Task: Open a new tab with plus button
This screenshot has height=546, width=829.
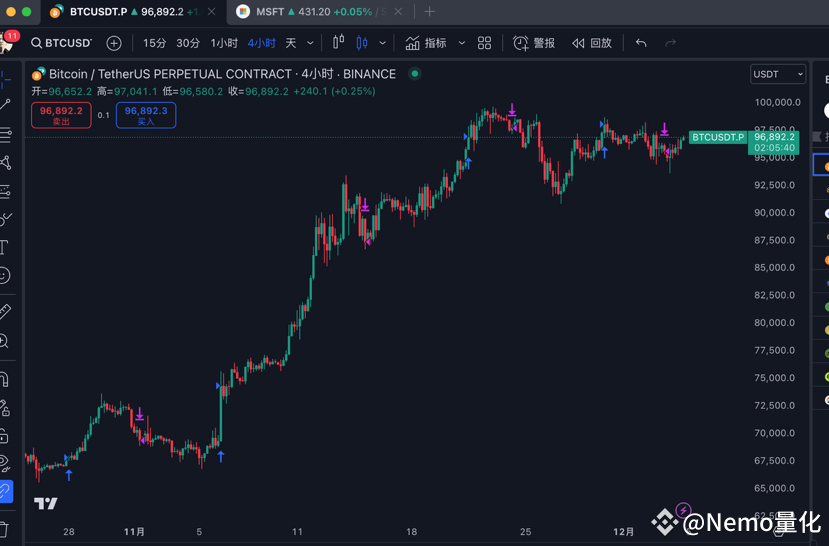Action: coord(429,11)
